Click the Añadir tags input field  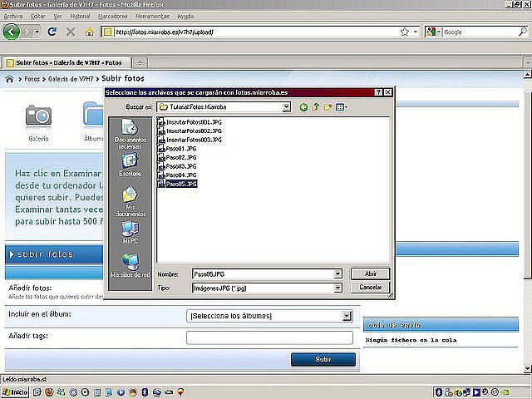(269, 337)
